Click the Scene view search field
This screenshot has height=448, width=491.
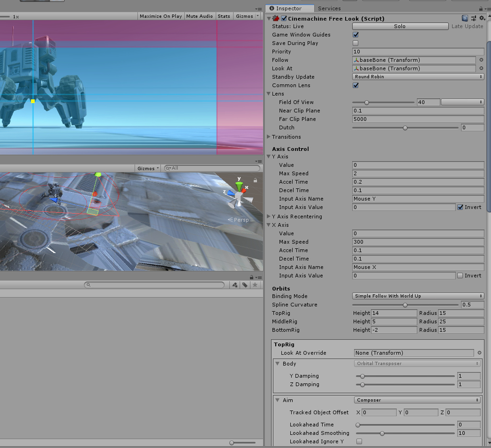(x=212, y=168)
